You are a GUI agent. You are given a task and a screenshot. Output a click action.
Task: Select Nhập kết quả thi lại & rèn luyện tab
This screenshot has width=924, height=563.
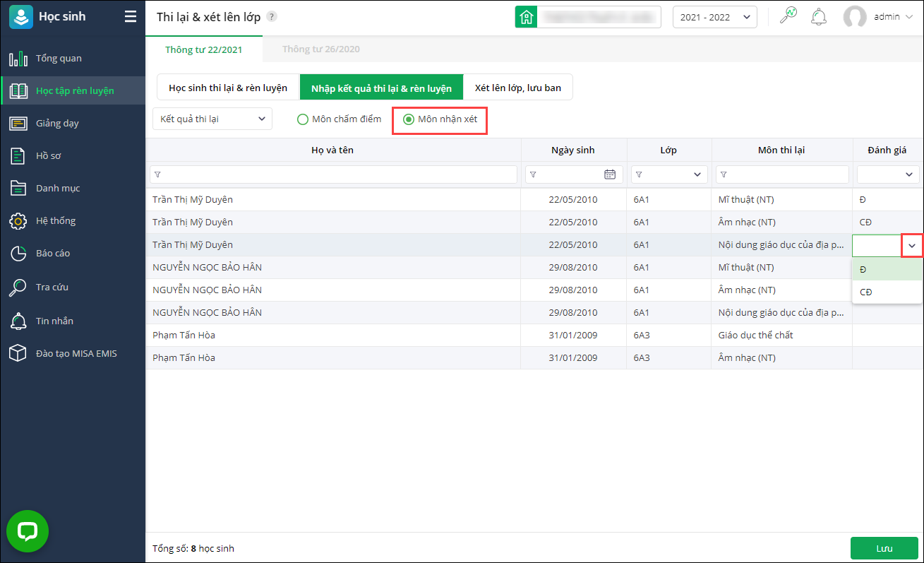pos(381,88)
